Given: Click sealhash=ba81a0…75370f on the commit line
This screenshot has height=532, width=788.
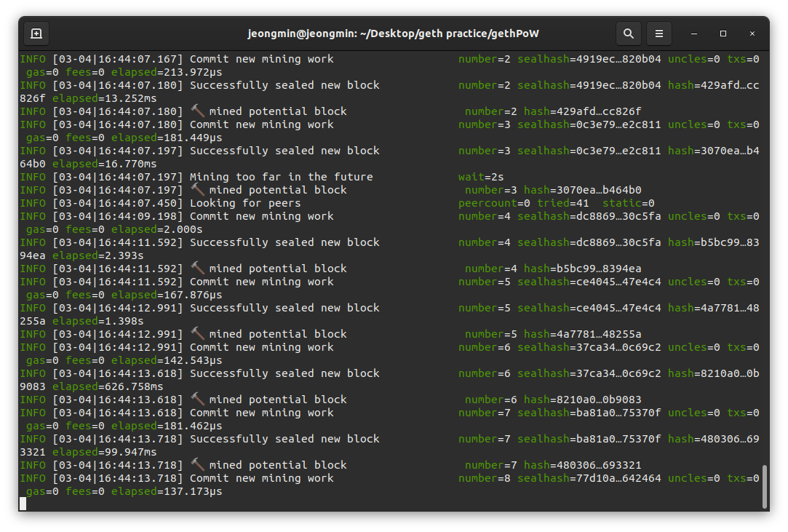Looking at the screenshot, I should (x=589, y=413).
